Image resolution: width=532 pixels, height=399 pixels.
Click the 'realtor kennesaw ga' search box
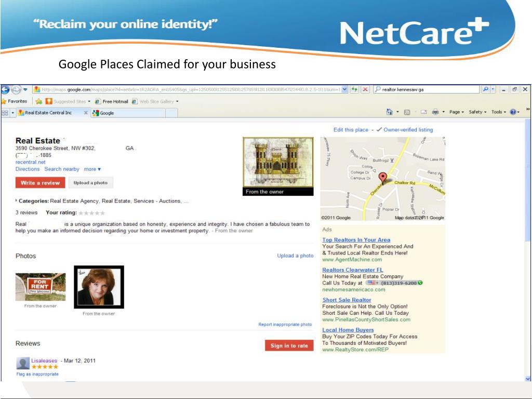point(427,89)
